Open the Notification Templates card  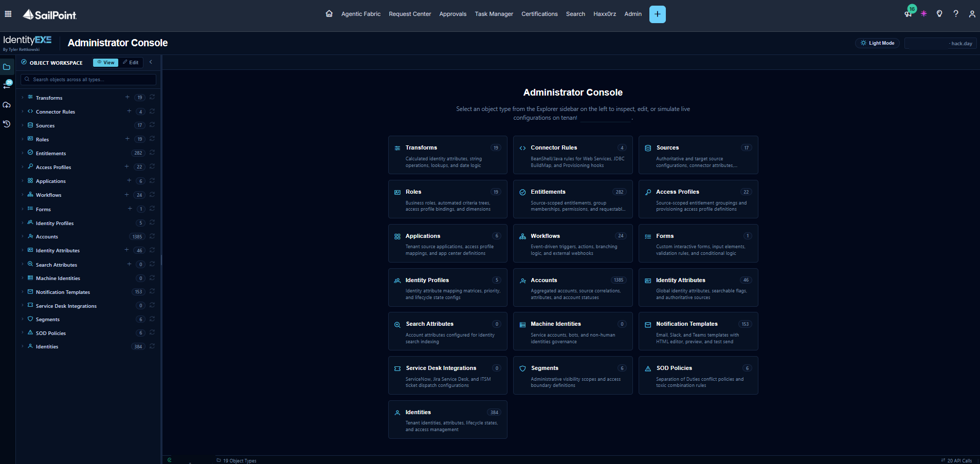[x=698, y=331]
